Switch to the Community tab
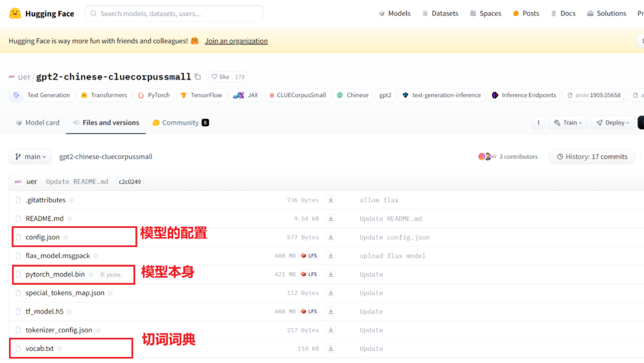Screen dimensions: 644x363 click(180, 122)
